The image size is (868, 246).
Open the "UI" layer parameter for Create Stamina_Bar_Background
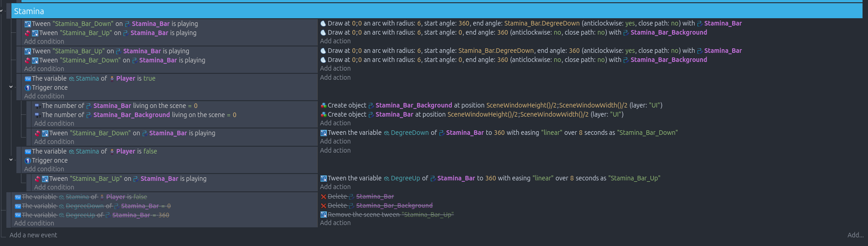[x=655, y=105]
